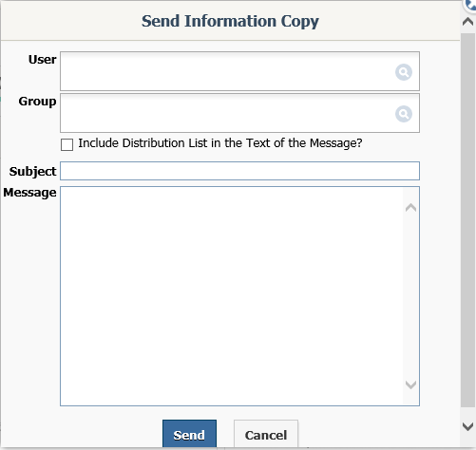Click the Subject field label
The width and height of the screenshot is (476, 450).
pos(32,172)
